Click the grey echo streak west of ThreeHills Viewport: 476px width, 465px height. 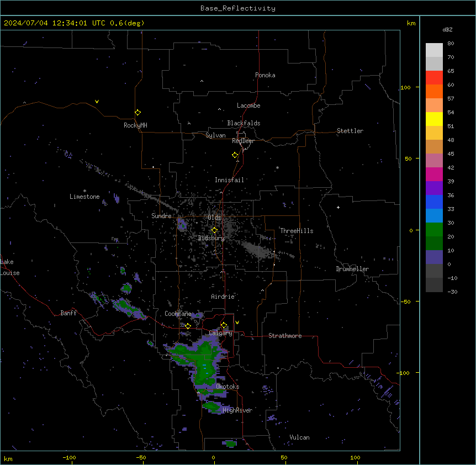click(258, 250)
